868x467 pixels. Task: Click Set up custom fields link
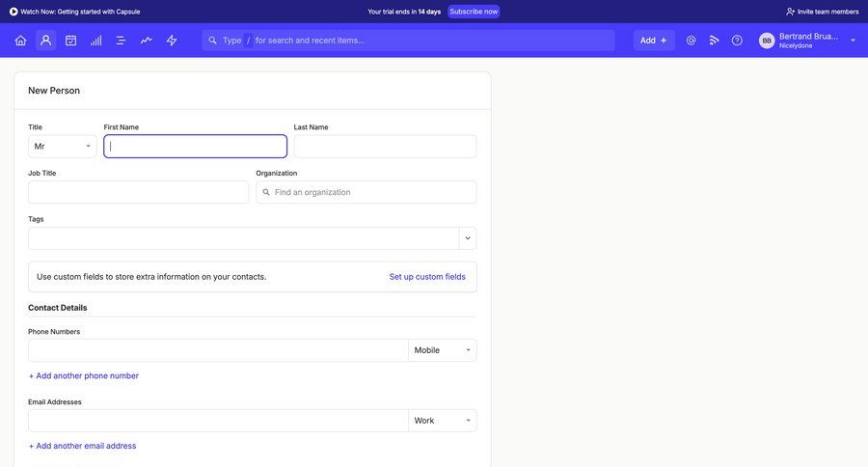tap(427, 277)
